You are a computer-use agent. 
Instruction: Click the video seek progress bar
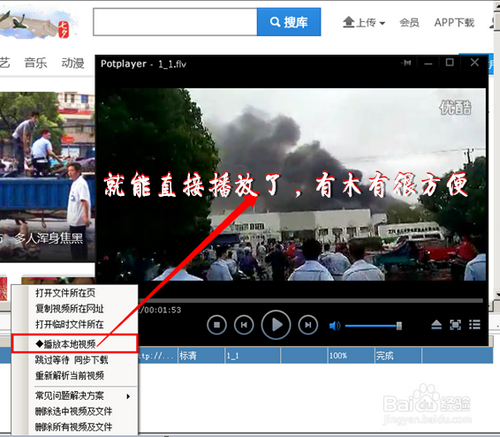click(x=312, y=300)
